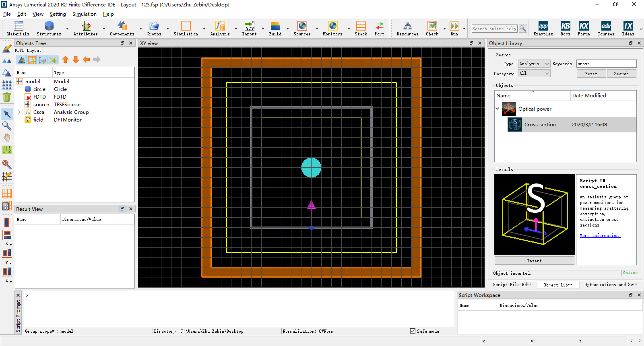Screen dimensions: 644x346
Task: Click the Check resources icon
Action: coord(432,27)
